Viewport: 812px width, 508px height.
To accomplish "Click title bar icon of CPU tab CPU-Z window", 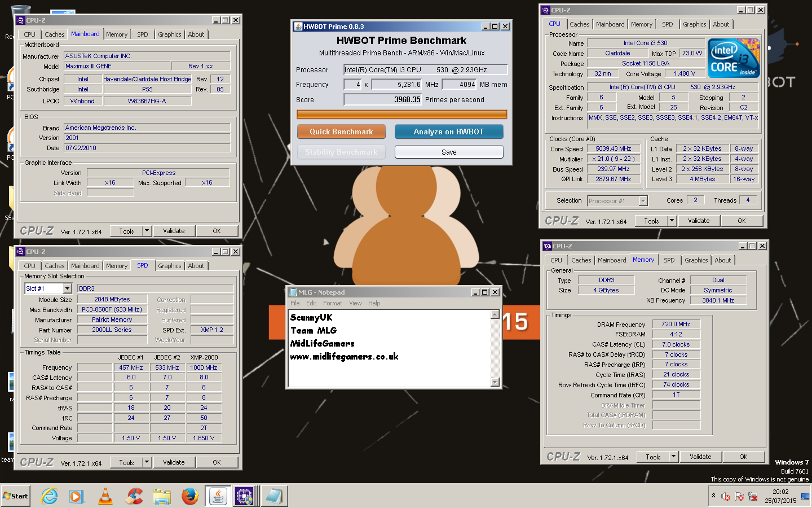I will point(545,10).
